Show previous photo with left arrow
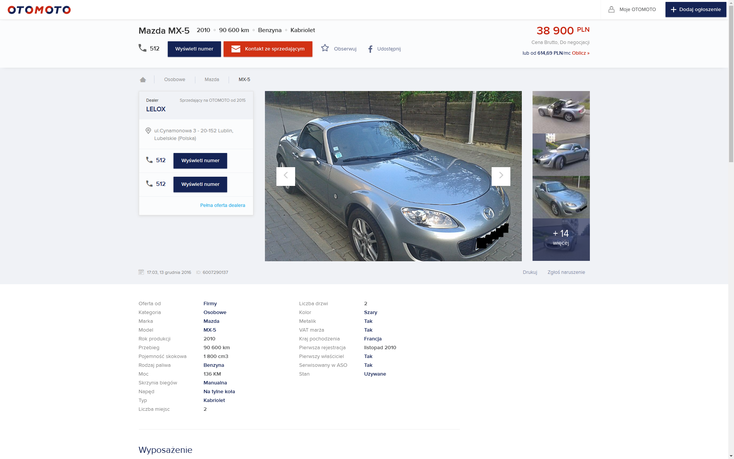 point(286,176)
